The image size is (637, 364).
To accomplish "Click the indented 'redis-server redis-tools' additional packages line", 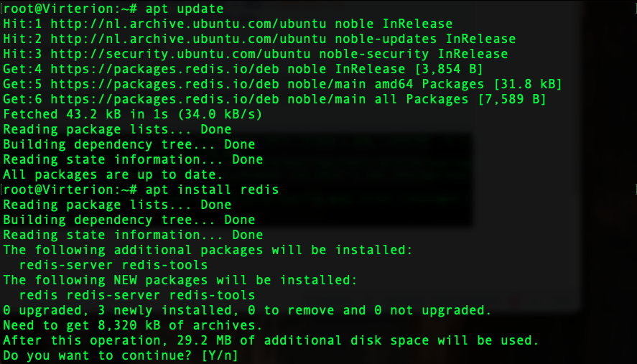I will (113, 265).
